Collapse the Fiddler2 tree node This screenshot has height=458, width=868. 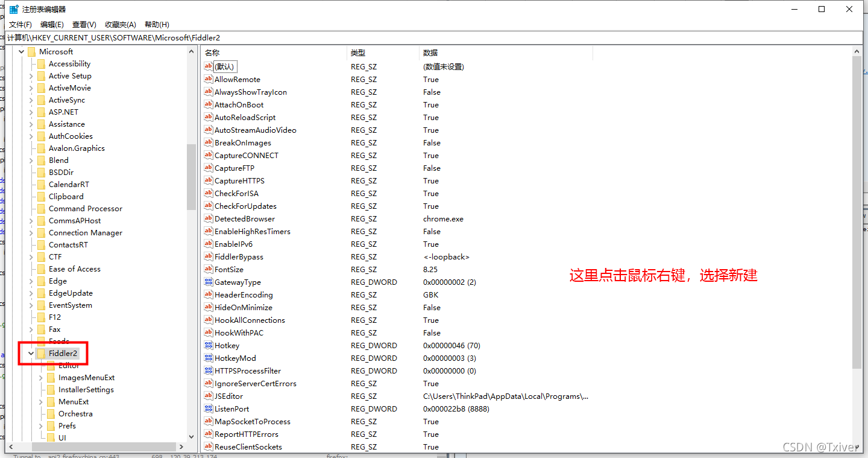point(31,353)
